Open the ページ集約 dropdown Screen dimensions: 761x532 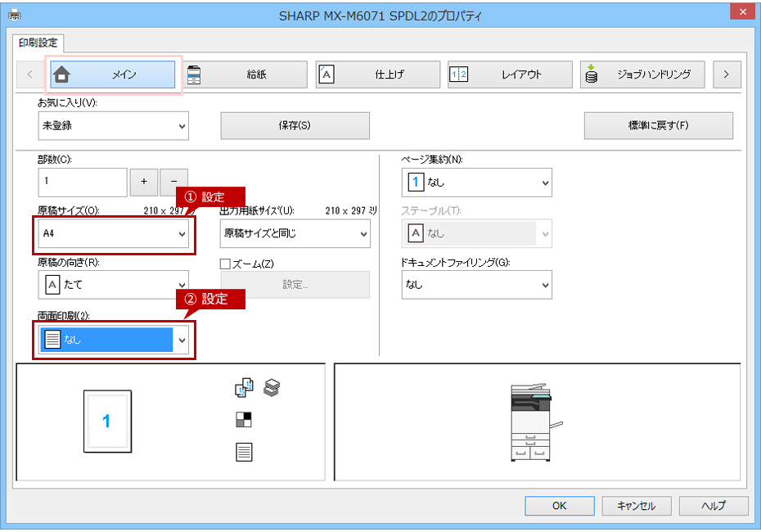coord(476,183)
